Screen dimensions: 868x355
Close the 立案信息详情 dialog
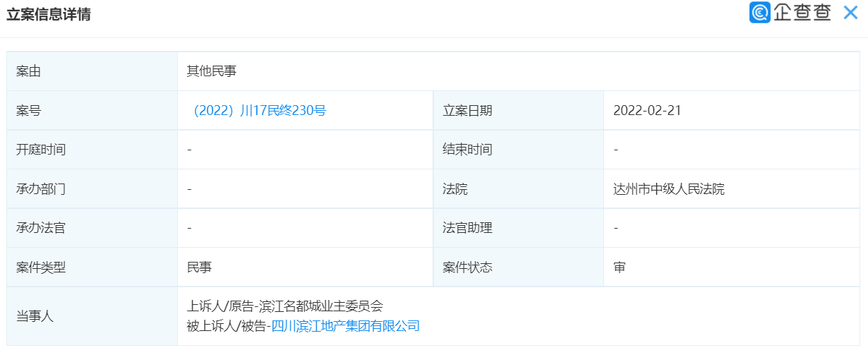(850, 13)
